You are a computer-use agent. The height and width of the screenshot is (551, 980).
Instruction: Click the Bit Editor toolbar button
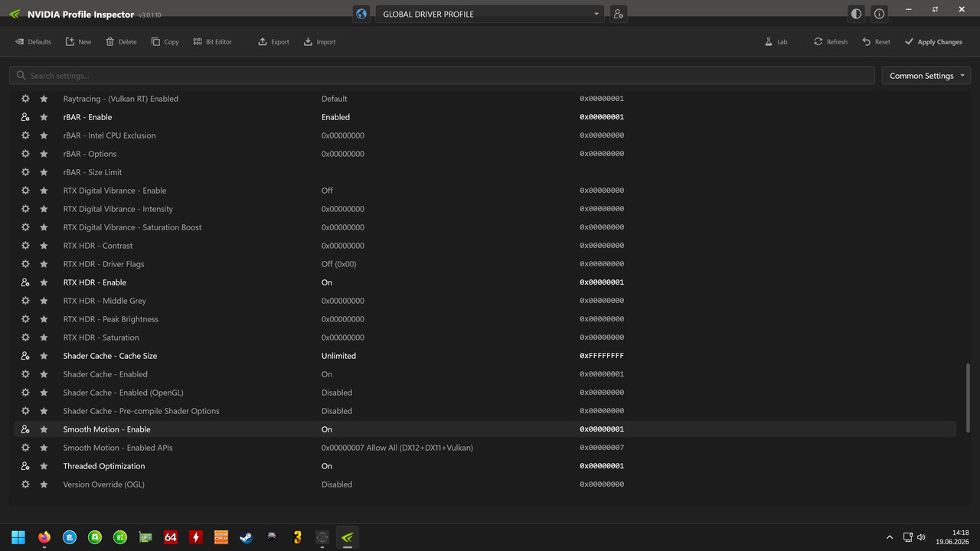point(212,42)
